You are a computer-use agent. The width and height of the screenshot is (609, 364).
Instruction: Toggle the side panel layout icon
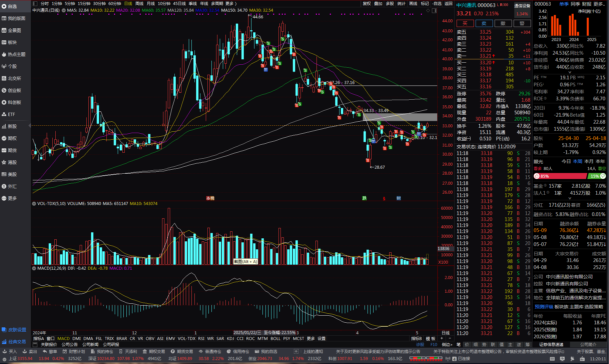click(x=434, y=10)
